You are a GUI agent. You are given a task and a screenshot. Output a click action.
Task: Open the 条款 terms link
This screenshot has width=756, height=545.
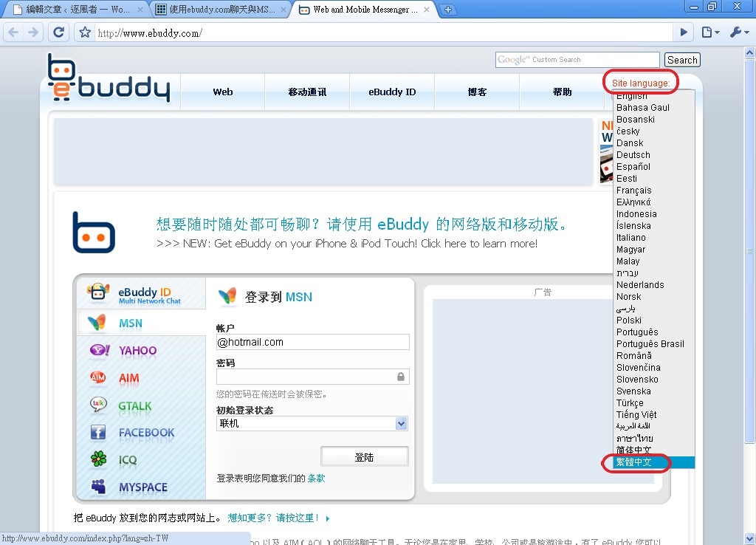click(316, 478)
